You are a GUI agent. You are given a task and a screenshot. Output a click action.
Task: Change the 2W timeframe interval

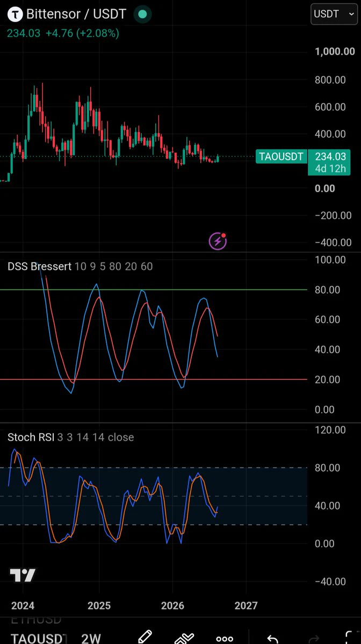tap(92, 638)
